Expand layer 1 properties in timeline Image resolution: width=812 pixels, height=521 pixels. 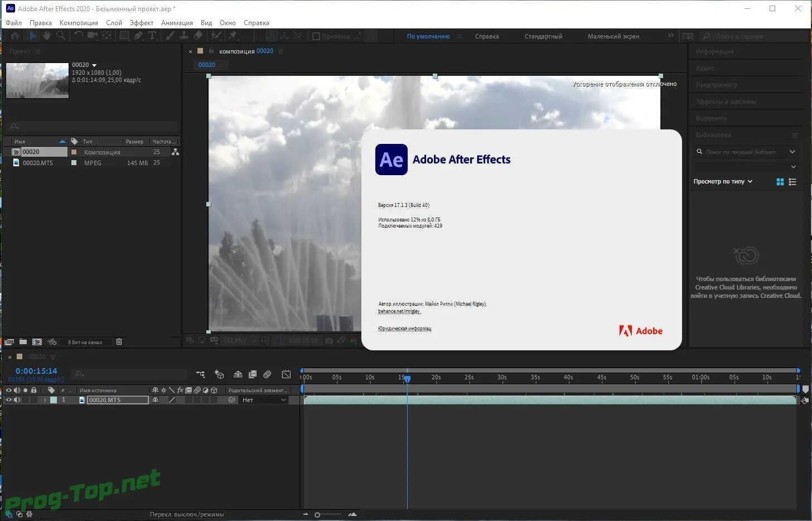(x=45, y=400)
